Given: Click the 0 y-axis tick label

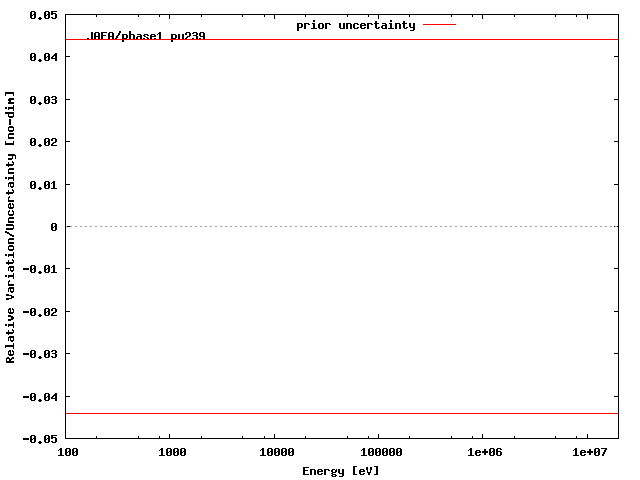Looking at the screenshot, I should coord(54,227).
